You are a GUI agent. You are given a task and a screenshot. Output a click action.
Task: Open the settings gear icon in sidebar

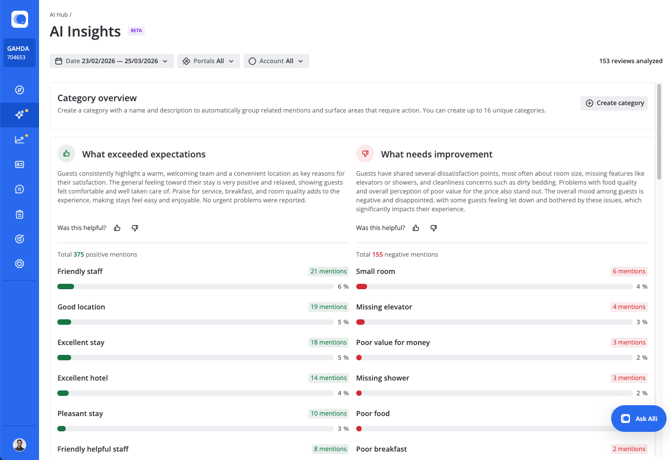point(19,264)
